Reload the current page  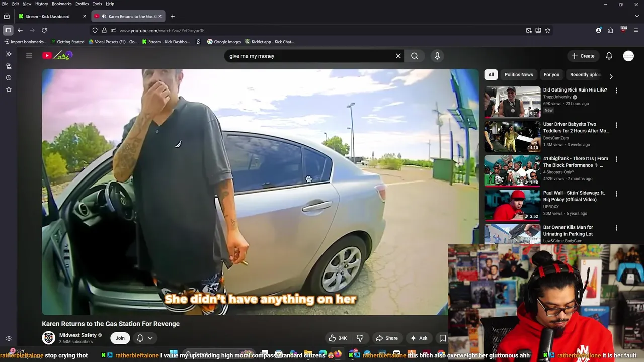pyautogui.click(x=44, y=30)
